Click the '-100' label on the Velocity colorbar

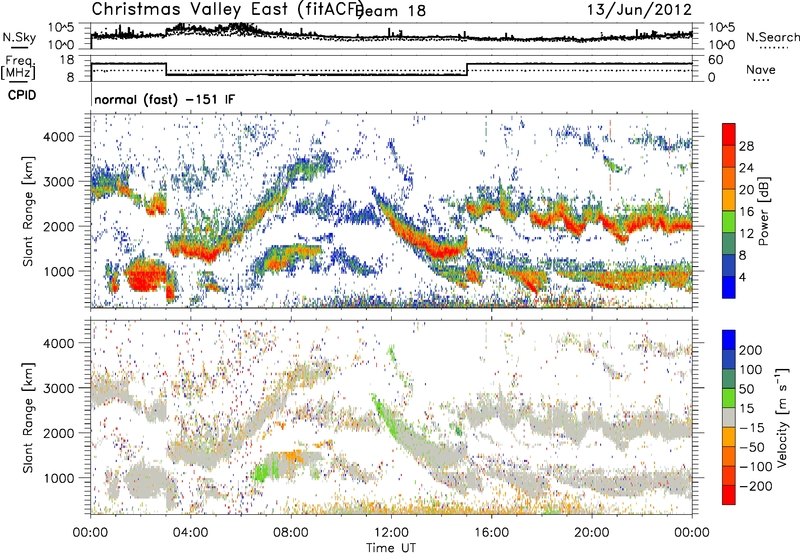coord(756,467)
